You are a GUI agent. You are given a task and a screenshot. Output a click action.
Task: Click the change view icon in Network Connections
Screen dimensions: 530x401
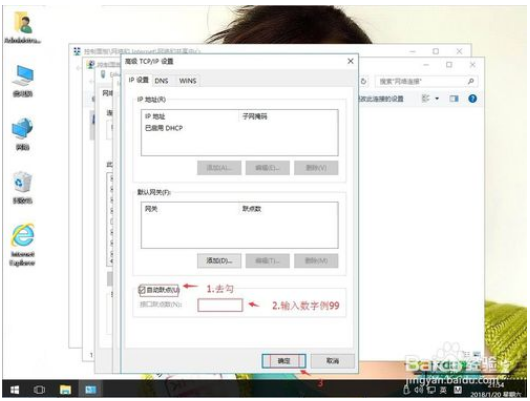[x=426, y=98]
